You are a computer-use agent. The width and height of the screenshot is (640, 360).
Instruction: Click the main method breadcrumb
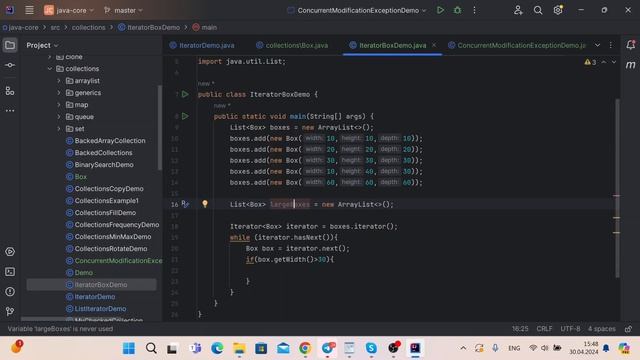tap(204, 27)
